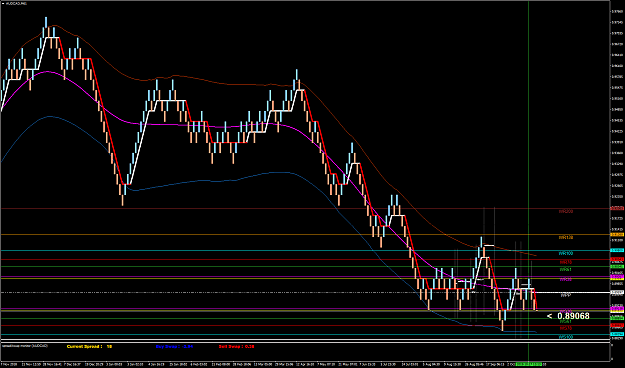This screenshot has height=368, width=625.
Task: Click the dark red WR200 pivot label
Action: click(x=566, y=212)
